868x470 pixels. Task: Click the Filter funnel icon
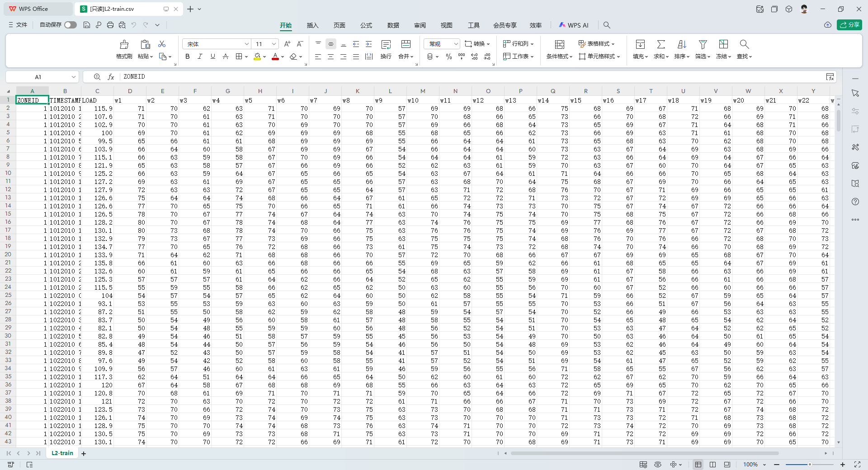703,44
